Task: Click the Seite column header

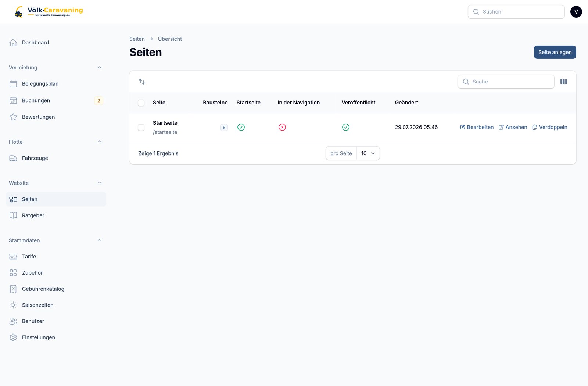Action: coord(159,103)
